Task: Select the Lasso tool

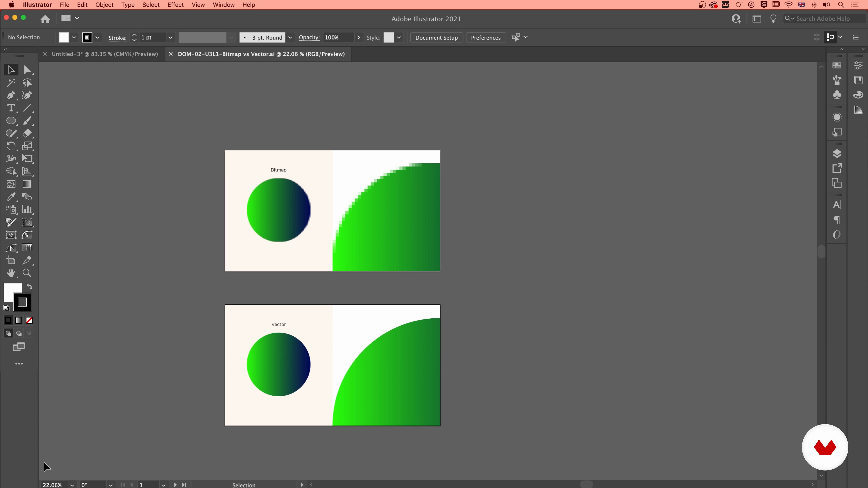Action: [27, 82]
